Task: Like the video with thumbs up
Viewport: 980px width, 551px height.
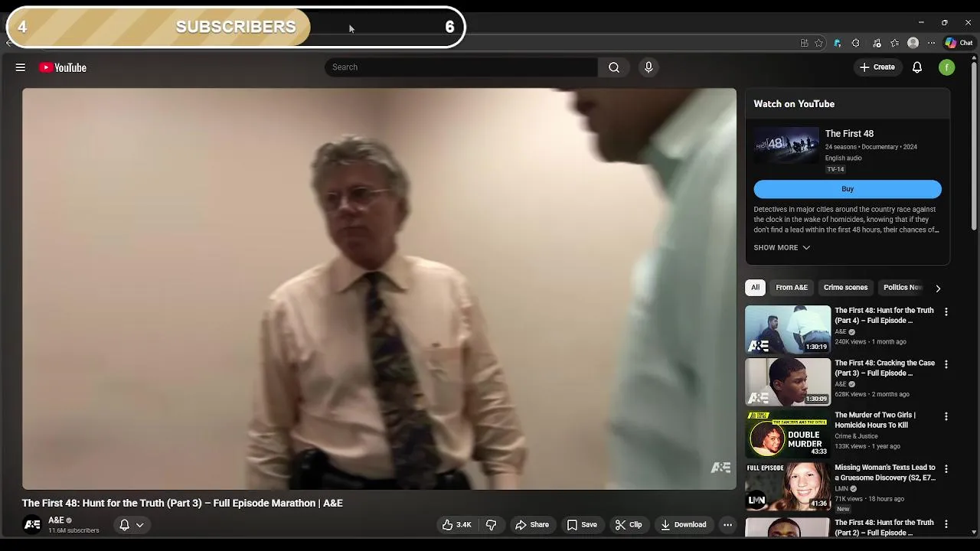Action: tap(456, 525)
